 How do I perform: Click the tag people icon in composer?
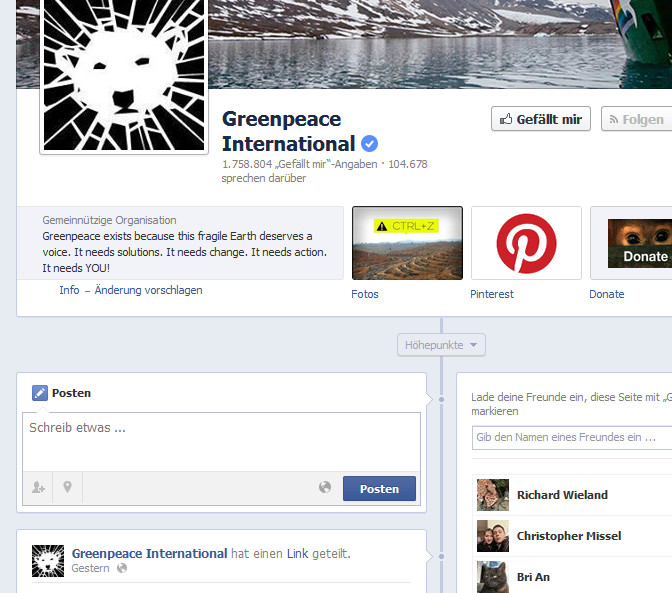tap(38, 487)
